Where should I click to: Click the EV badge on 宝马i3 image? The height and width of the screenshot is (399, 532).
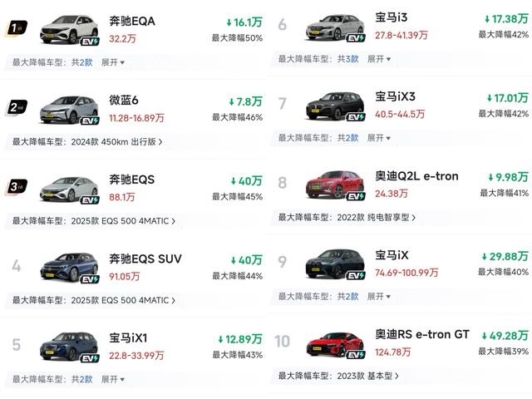356,38
